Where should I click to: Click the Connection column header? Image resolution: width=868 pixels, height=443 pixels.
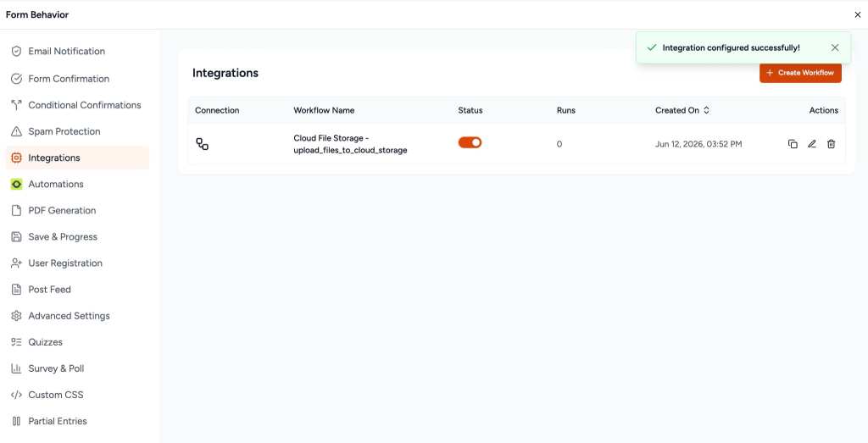click(x=217, y=110)
